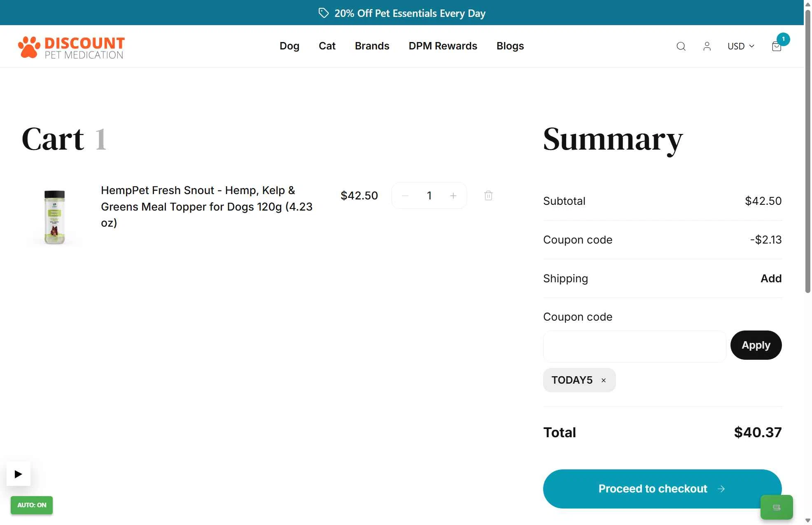Open the Cat menu
The height and width of the screenshot is (525, 812).
pos(327,46)
